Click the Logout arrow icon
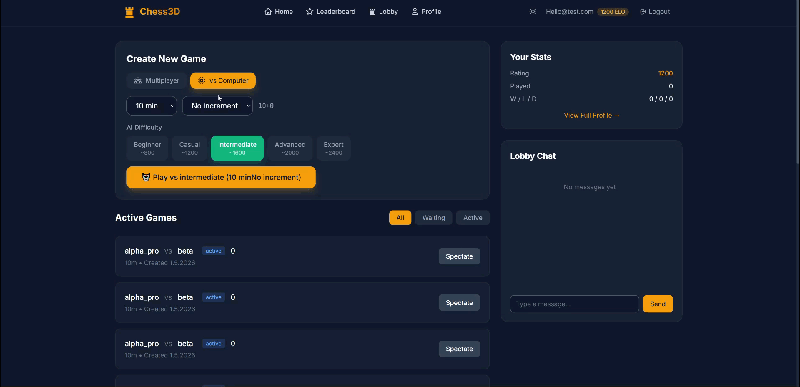The height and width of the screenshot is (387, 800). tap(643, 12)
